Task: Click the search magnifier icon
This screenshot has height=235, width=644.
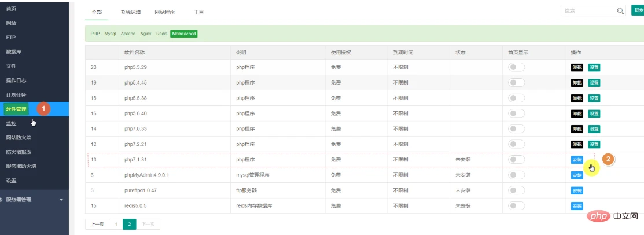Action: coord(620,10)
